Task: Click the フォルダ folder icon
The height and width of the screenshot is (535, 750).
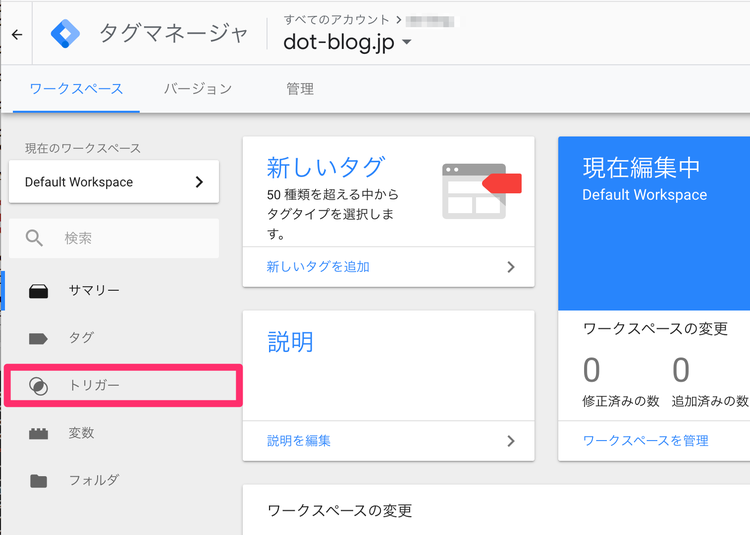Action: click(x=38, y=480)
